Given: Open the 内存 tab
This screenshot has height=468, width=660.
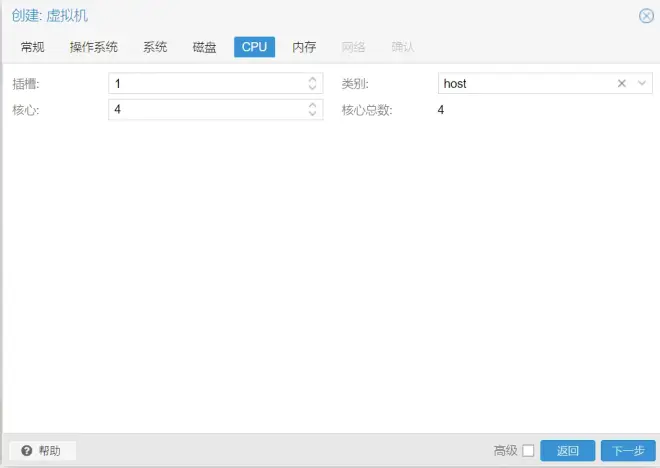Looking at the screenshot, I should click(x=304, y=47).
